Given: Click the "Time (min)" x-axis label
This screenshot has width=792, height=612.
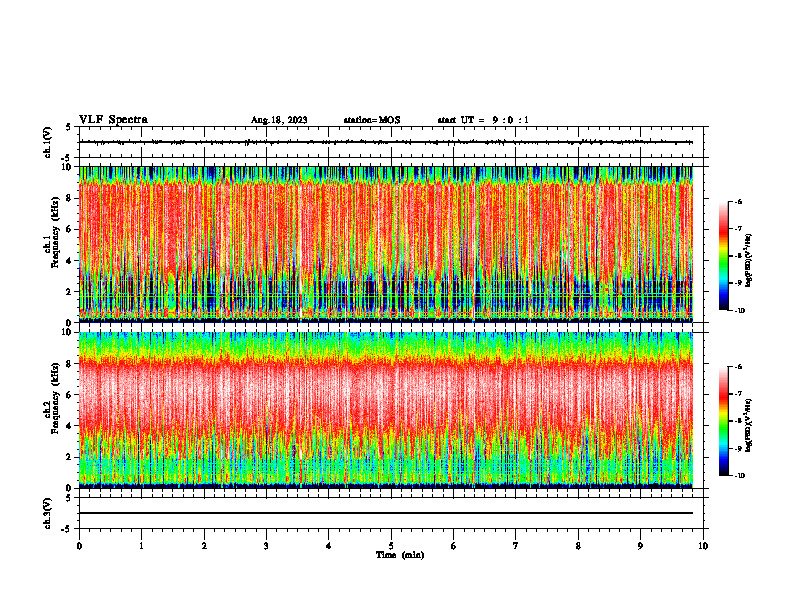Looking at the screenshot, I should (400, 555).
